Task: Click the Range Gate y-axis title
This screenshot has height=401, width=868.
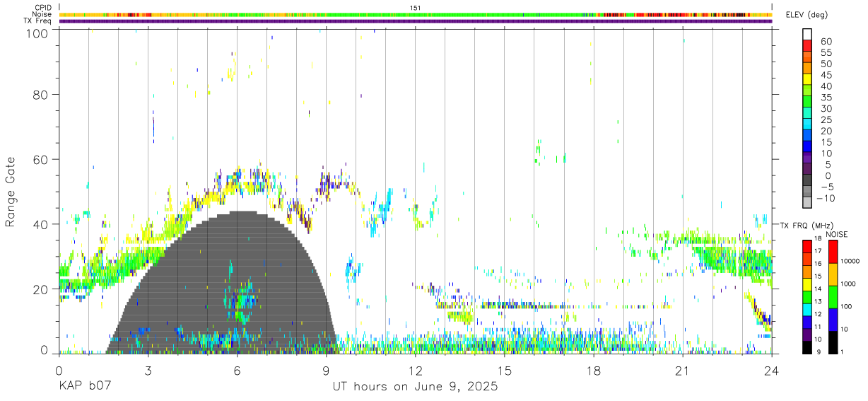Action: pyautogui.click(x=11, y=191)
